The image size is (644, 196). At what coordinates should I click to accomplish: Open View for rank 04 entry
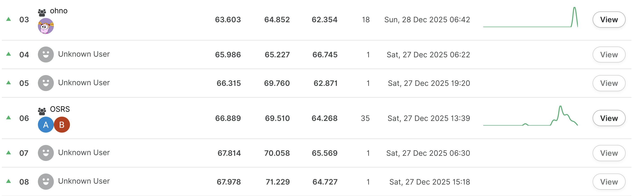609,54
